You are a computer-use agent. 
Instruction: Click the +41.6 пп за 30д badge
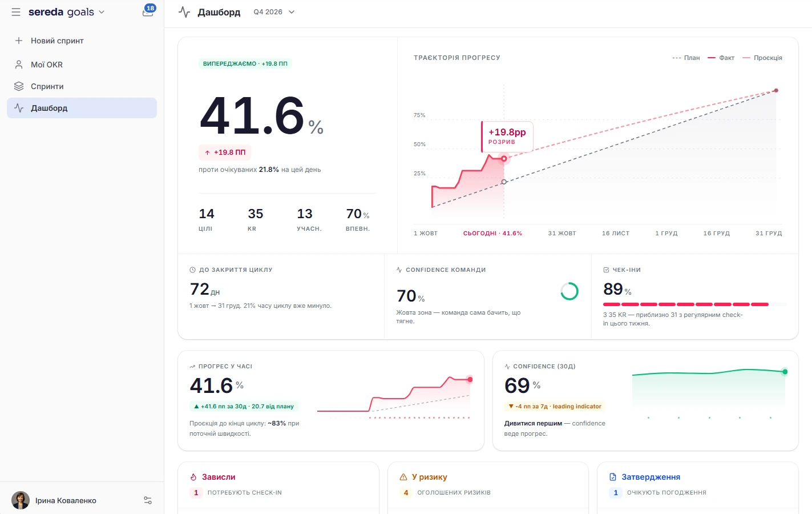244,407
